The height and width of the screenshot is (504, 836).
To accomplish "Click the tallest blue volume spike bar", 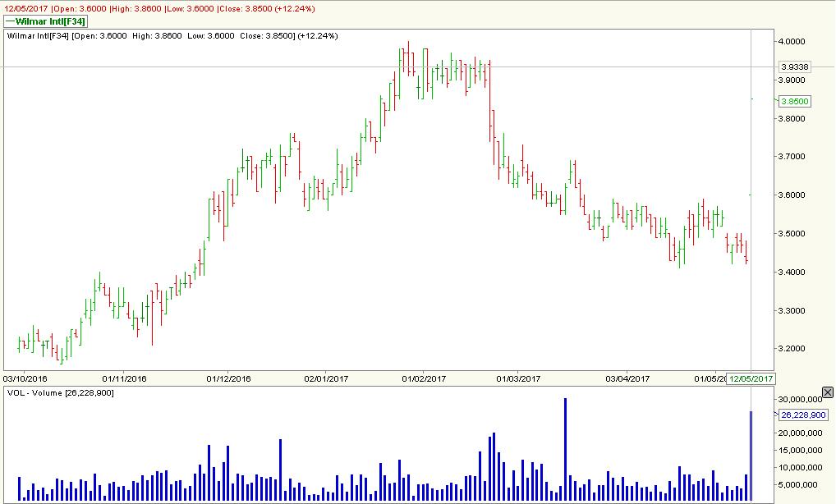I will 565,447.
